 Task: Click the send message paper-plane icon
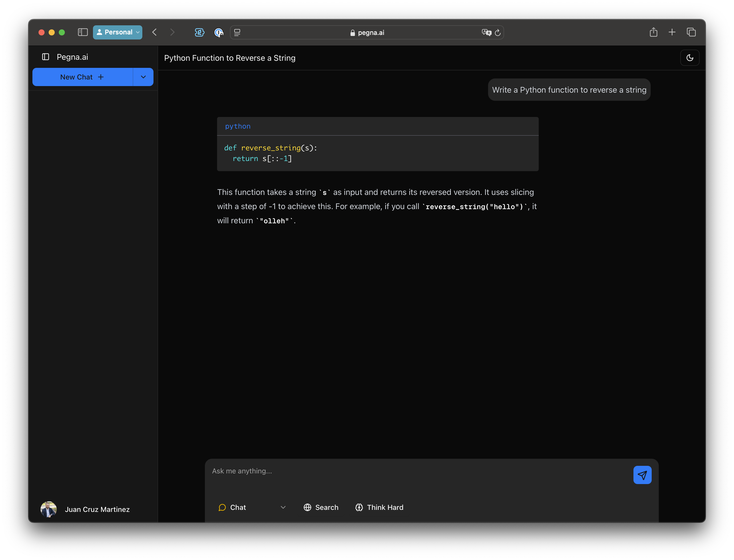[642, 475]
